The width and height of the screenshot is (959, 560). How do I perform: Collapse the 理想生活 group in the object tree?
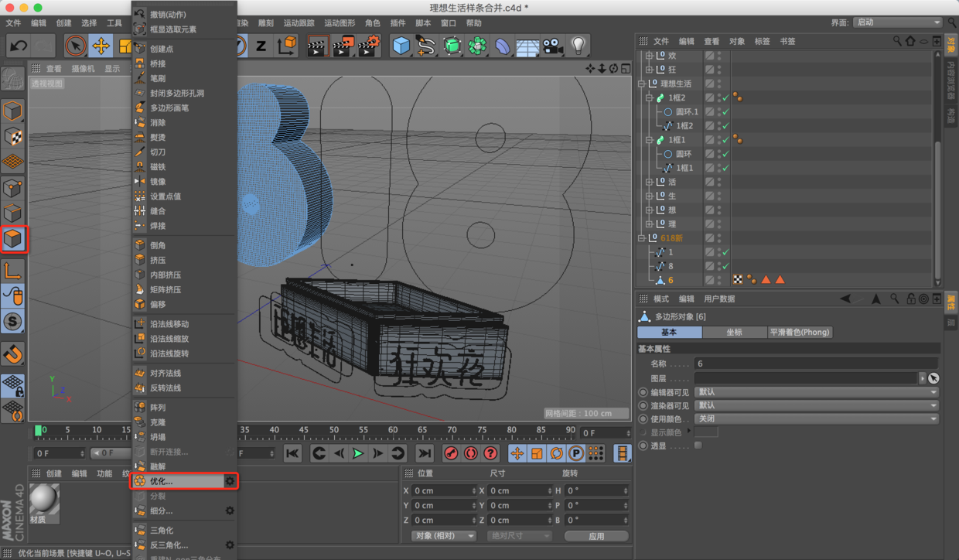[x=641, y=84]
